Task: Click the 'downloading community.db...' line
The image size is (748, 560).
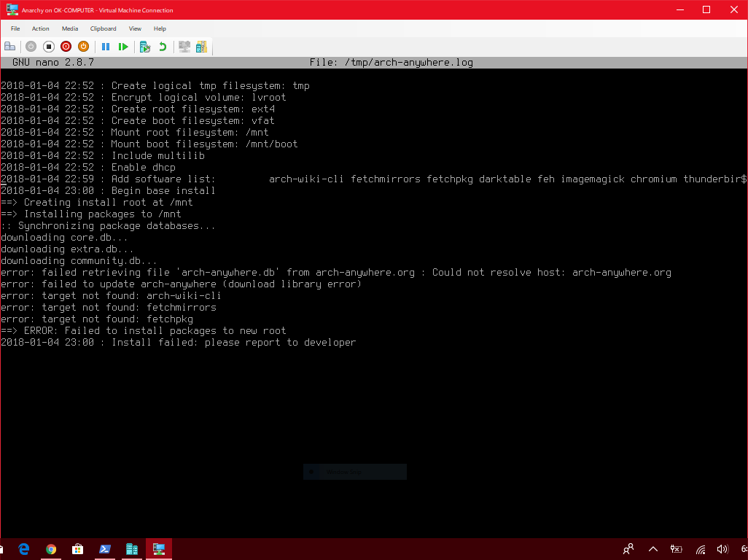Action: point(79,261)
